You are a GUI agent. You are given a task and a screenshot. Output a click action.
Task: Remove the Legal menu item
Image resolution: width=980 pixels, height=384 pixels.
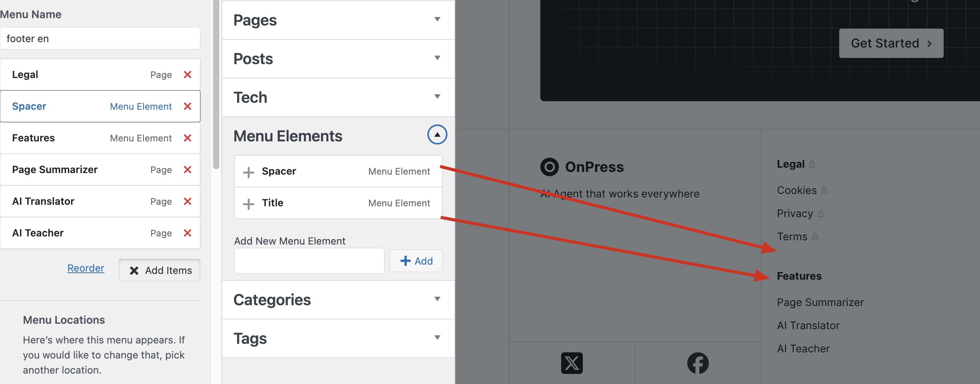(x=188, y=75)
